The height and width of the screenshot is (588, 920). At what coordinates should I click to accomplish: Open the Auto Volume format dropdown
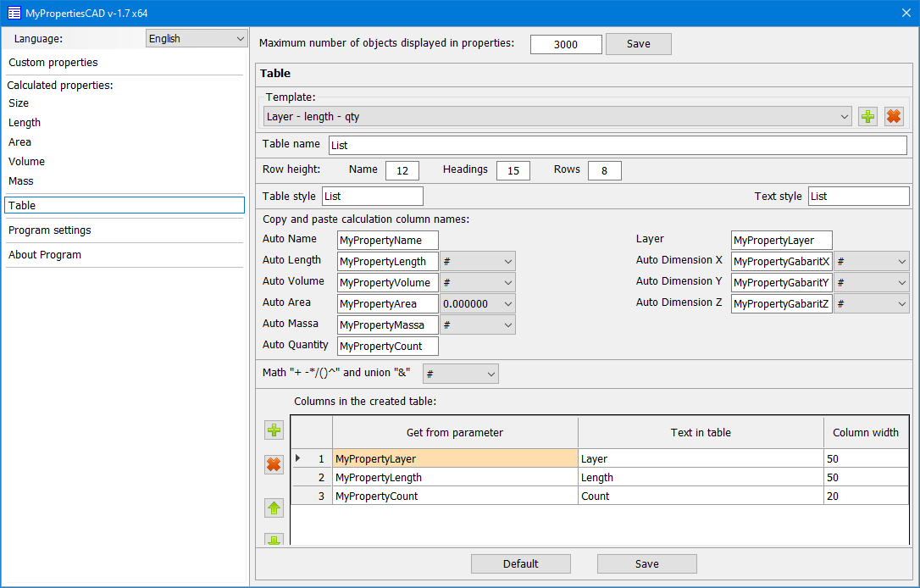pyautogui.click(x=478, y=283)
